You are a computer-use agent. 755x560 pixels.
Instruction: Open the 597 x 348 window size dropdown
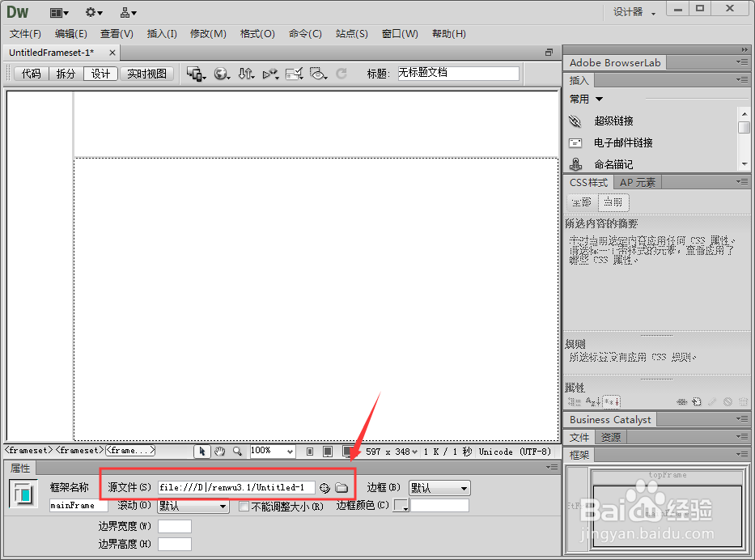[392, 452]
